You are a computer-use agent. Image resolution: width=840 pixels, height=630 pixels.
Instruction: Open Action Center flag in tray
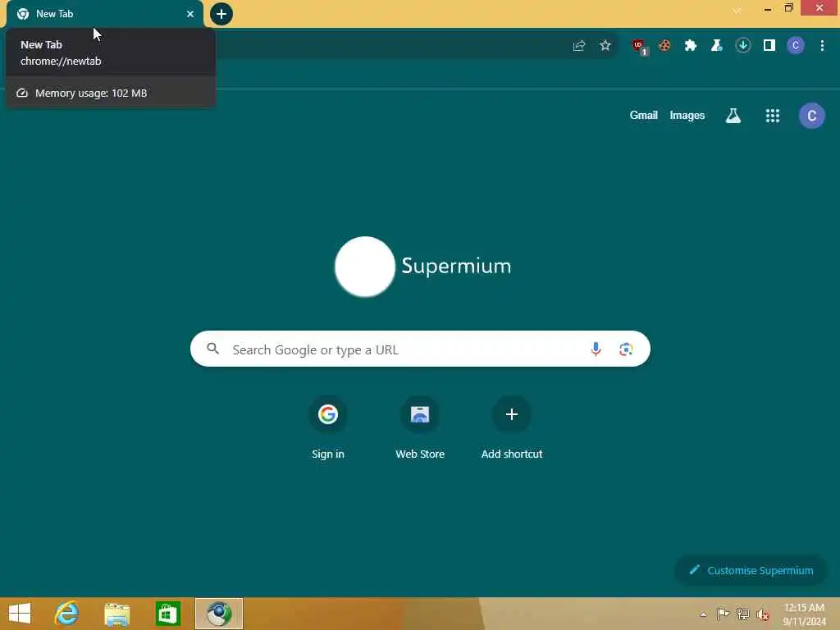[x=723, y=614]
